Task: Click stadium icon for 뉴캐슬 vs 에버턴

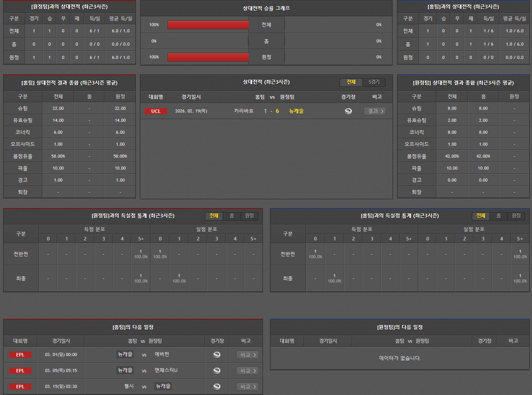Action: pyautogui.click(x=217, y=355)
